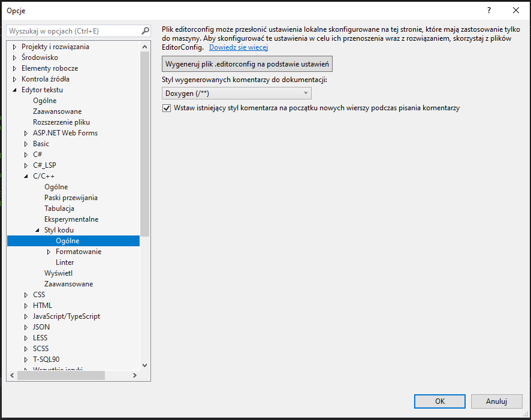Select Eksperymentalne in C/C++ options

[71, 219]
